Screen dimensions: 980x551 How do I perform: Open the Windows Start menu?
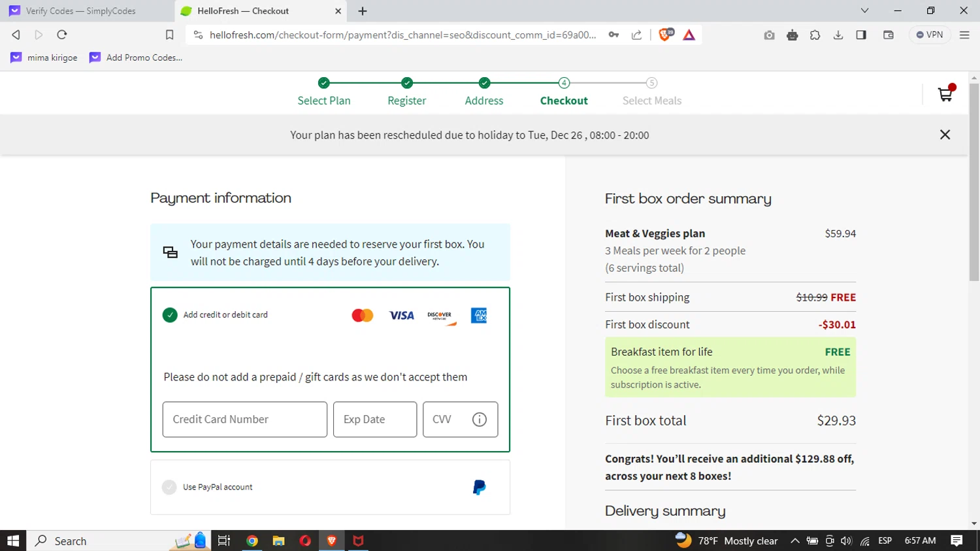(13, 541)
